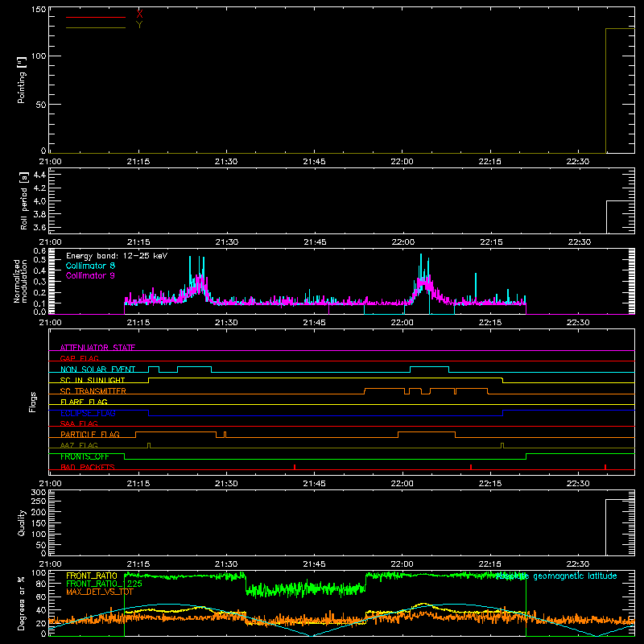Screen dimensions: 644x644
Task: Click the olive Y legend line
Action: tap(96, 28)
